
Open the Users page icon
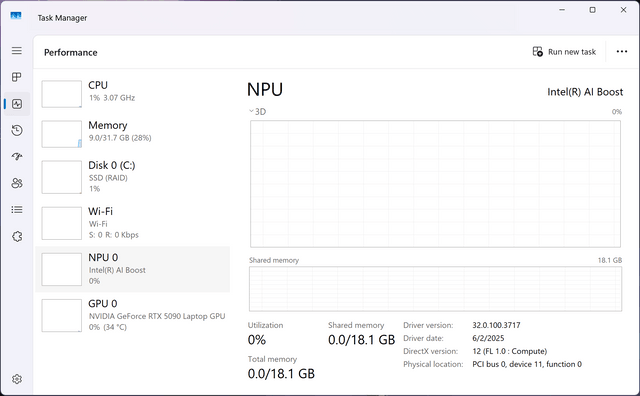click(17, 183)
